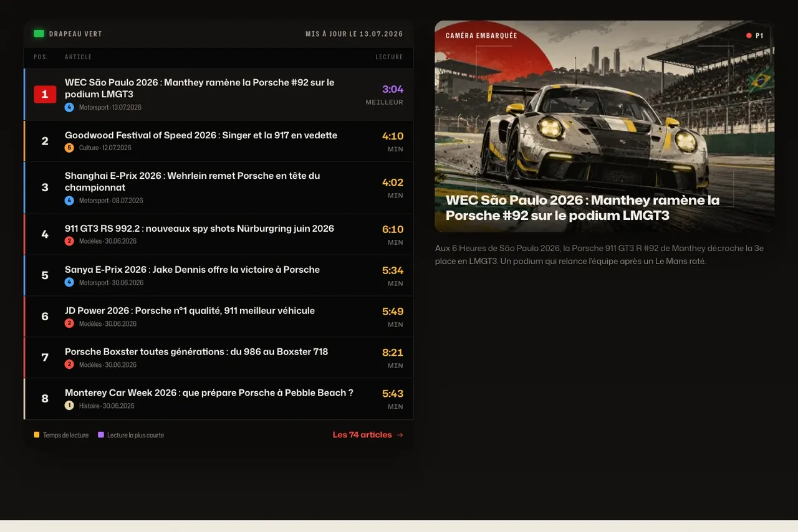Image resolution: width=798 pixels, height=532 pixels.
Task: Open the Shanghai E-Prix 2026 Wehrlein article
Action: click(x=193, y=181)
